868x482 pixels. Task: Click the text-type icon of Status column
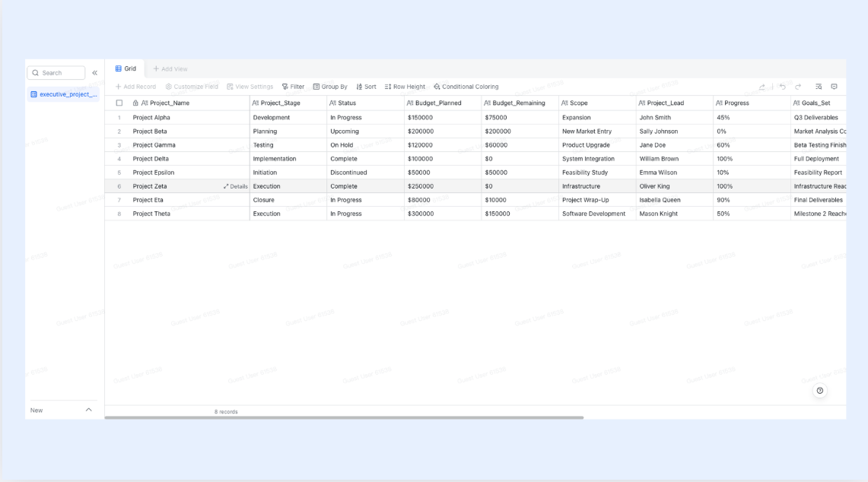(332, 103)
